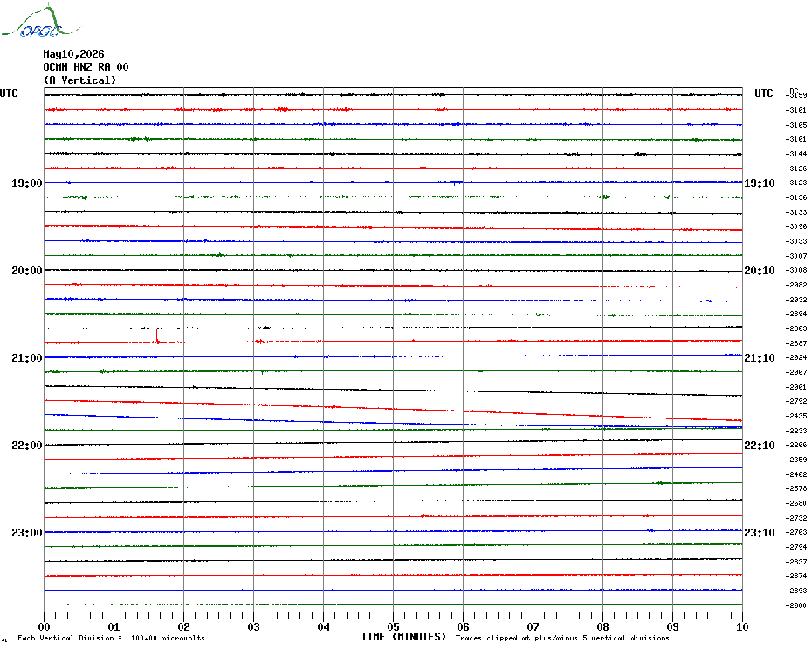
Task: Click the 10 minute axis tick label
Action: [x=742, y=626]
